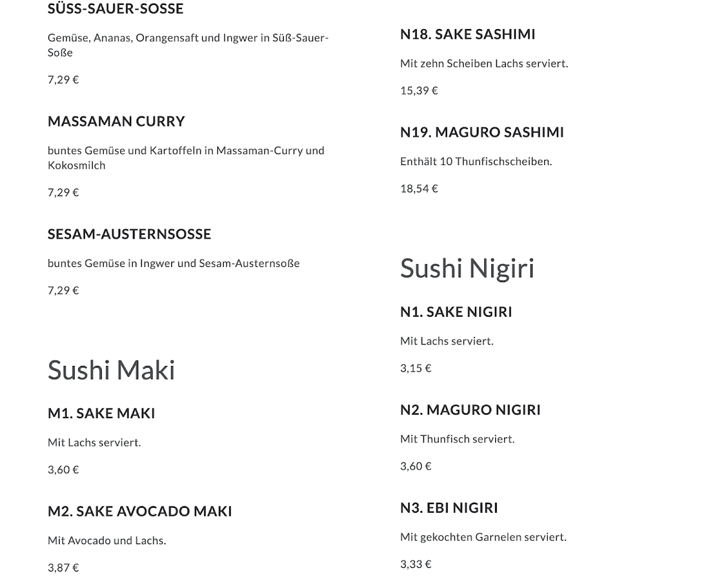
Task: Click the "Enthält 10 Thunfischscheiben." description
Action: [x=476, y=161]
